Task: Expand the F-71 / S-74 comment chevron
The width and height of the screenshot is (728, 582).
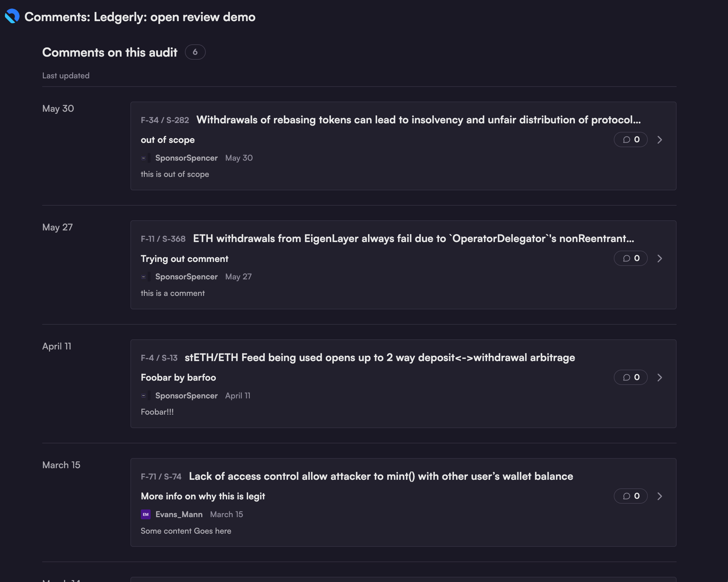Action: [659, 496]
